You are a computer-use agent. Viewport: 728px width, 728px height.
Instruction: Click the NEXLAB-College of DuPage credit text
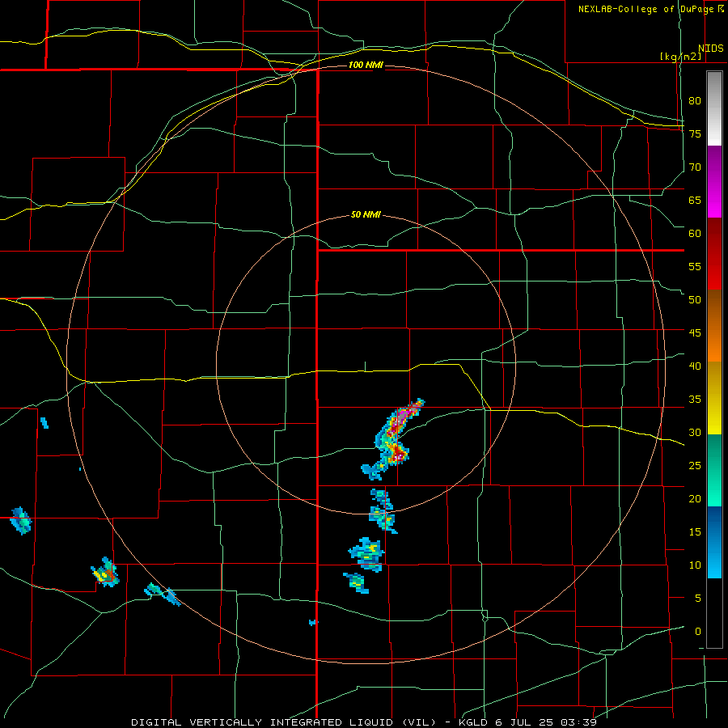point(645,9)
